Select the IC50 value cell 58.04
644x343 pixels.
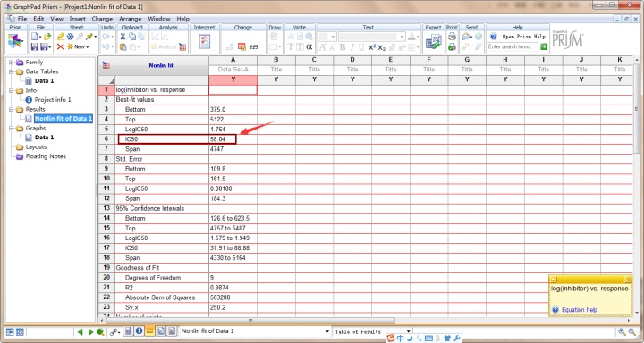click(x=233, y=139)
